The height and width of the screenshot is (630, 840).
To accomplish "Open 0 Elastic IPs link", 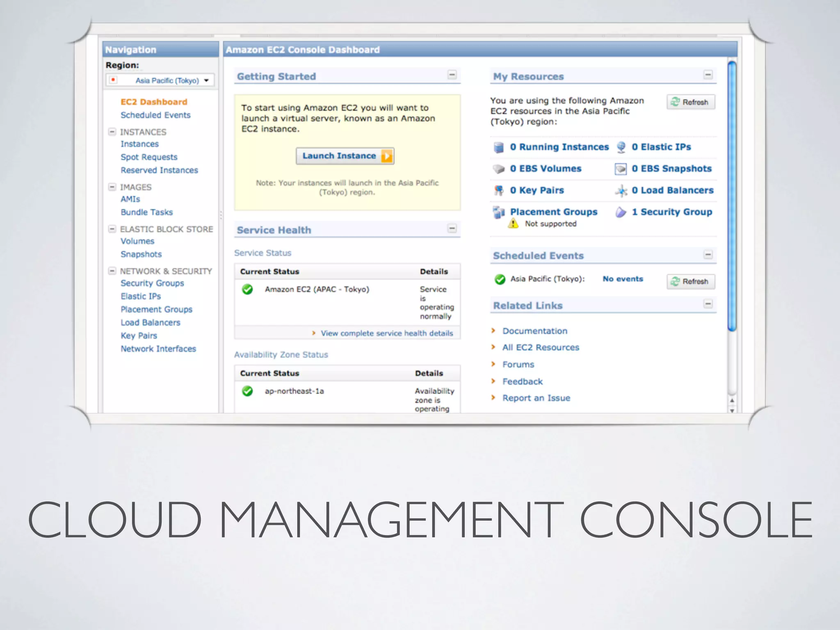I will [661, 147].
